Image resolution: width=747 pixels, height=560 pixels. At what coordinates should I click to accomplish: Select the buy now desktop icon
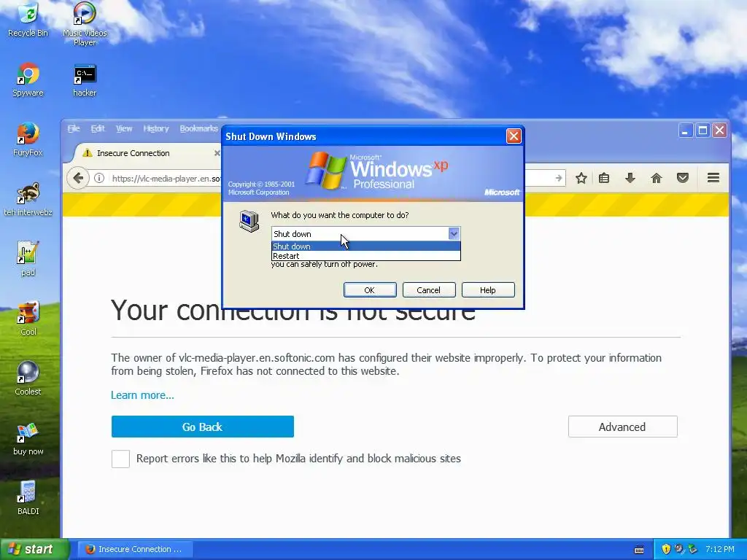28,438
